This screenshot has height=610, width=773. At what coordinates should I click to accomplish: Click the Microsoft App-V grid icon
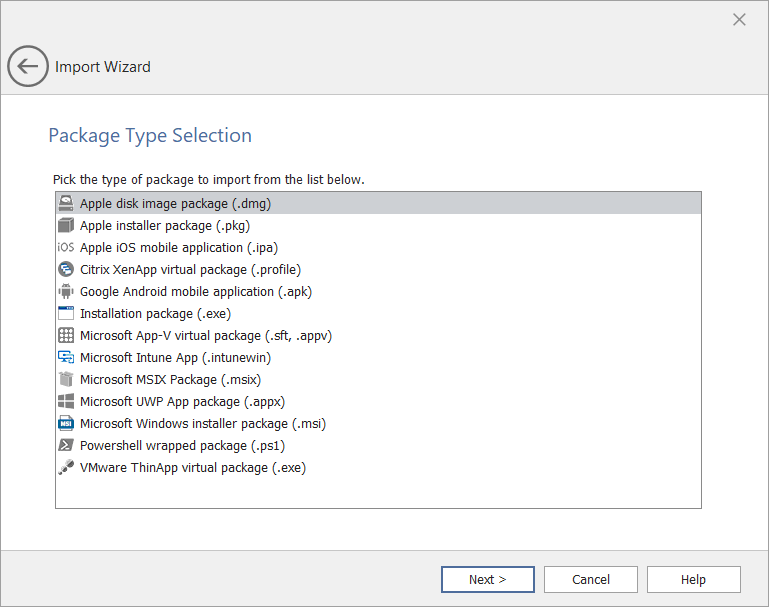pos(66,335)
